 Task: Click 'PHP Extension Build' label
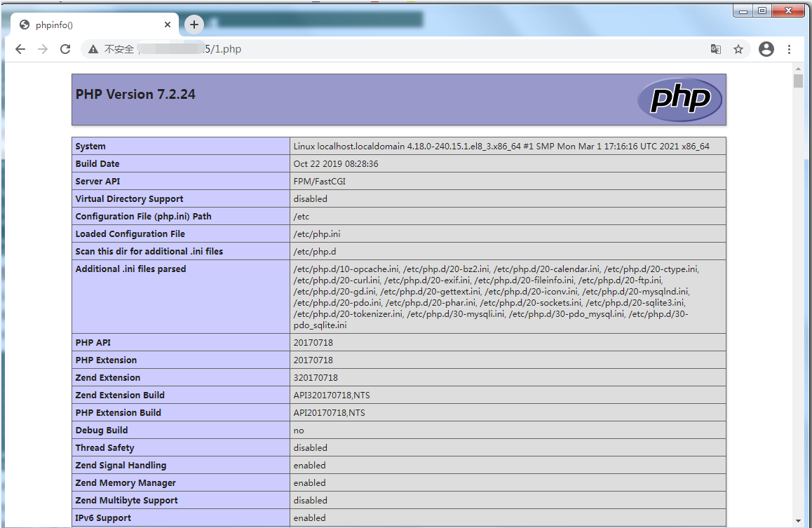[x=118, y=413]
